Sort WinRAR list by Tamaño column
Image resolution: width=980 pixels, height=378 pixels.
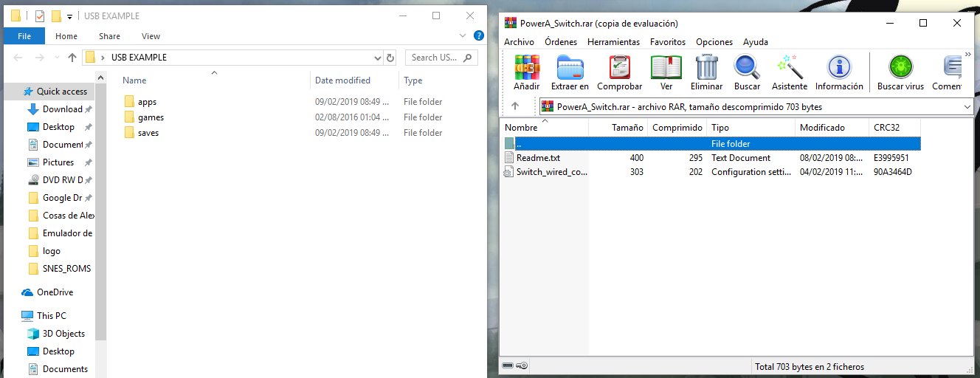(x=618, y=128)
